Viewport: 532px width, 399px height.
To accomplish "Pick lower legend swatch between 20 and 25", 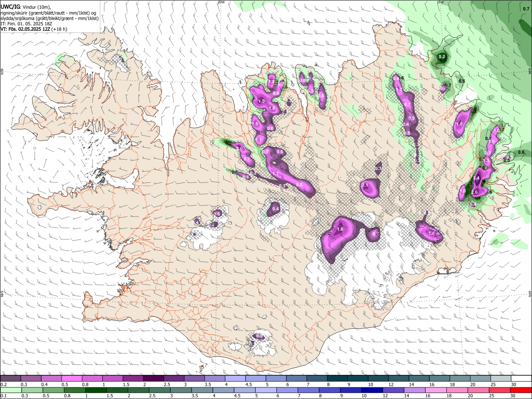I will tap(478, 390).
